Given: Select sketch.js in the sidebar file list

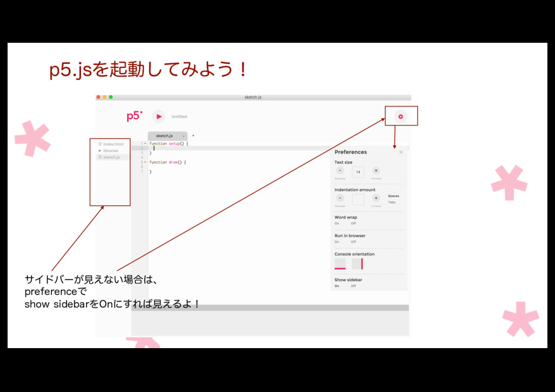Looking at the screenshot, I should coord(113,158).
